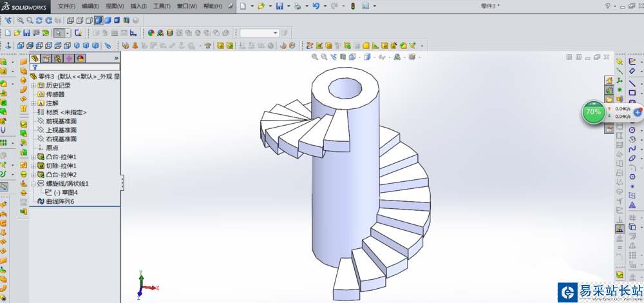Select 前视基准面 plane in tree
The width and height of the screenshot is (644, 303).
(61, 121)
